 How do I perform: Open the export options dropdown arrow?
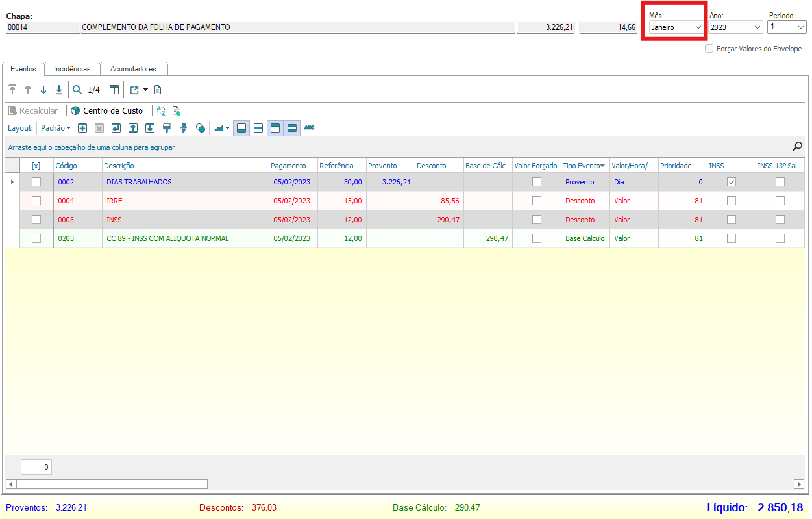[146, 90]
